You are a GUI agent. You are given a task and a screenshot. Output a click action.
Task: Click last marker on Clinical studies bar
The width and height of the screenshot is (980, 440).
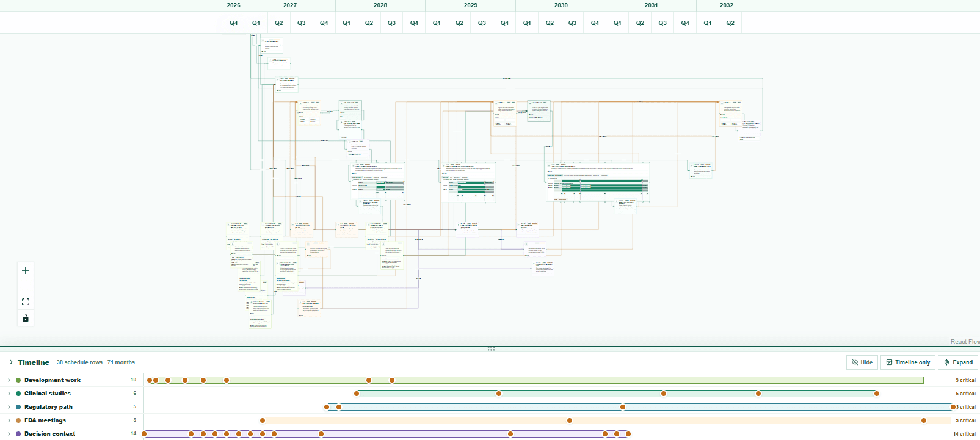coord(877,394)
